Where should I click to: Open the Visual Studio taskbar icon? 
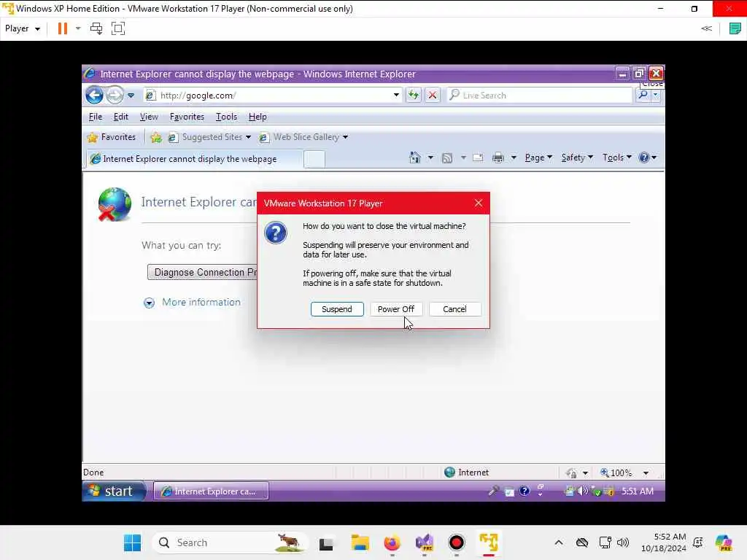(424, 542)
